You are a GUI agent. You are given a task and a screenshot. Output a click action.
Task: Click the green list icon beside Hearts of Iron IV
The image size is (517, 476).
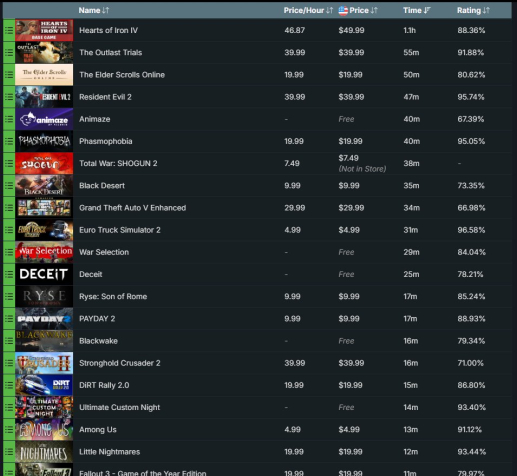(9, 30)
